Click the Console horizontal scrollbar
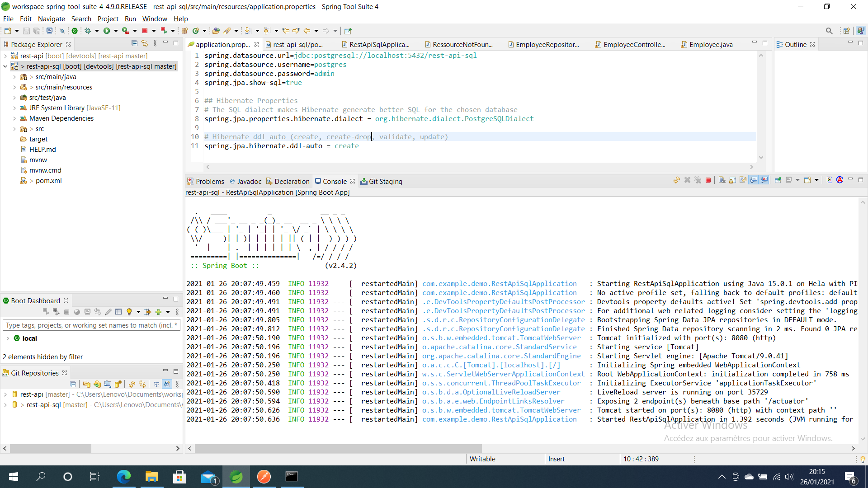 [338, 449]
